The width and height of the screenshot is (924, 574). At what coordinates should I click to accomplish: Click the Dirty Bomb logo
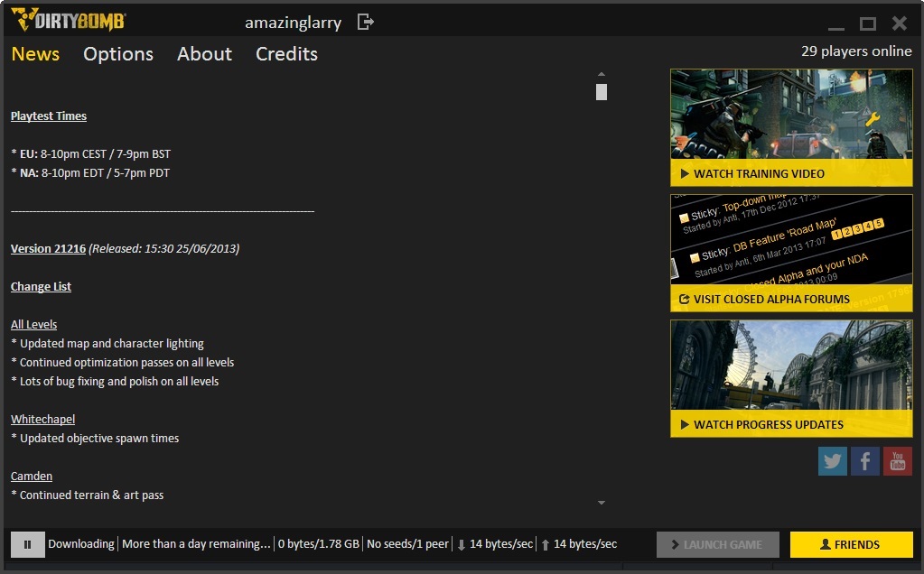pyautogui.click(x=69, y=21)
